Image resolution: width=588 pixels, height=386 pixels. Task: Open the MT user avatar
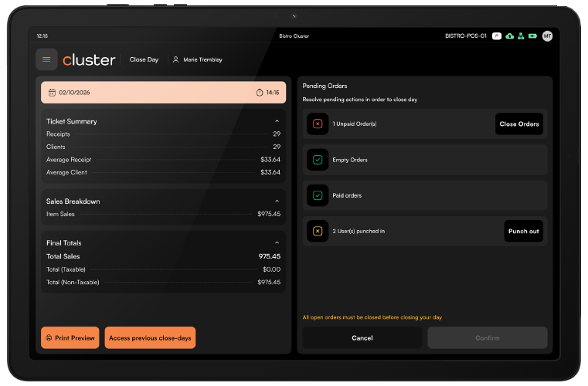point(547,36)
